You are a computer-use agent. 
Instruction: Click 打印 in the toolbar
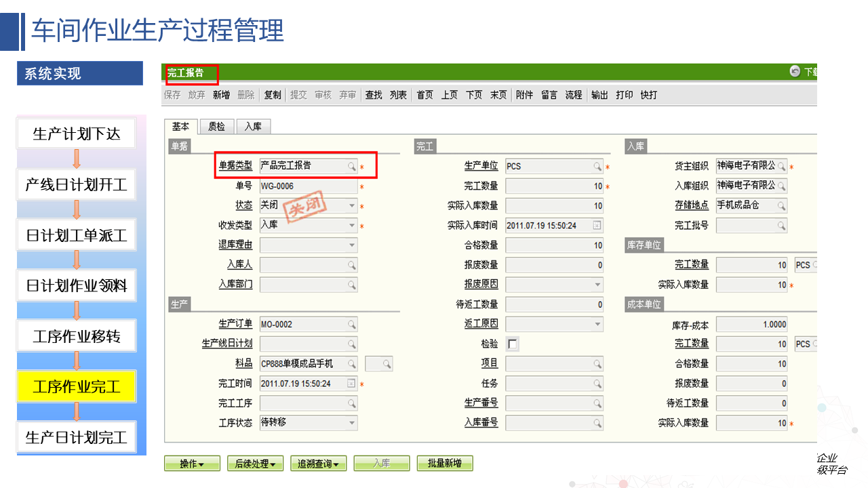click(625, 95)
